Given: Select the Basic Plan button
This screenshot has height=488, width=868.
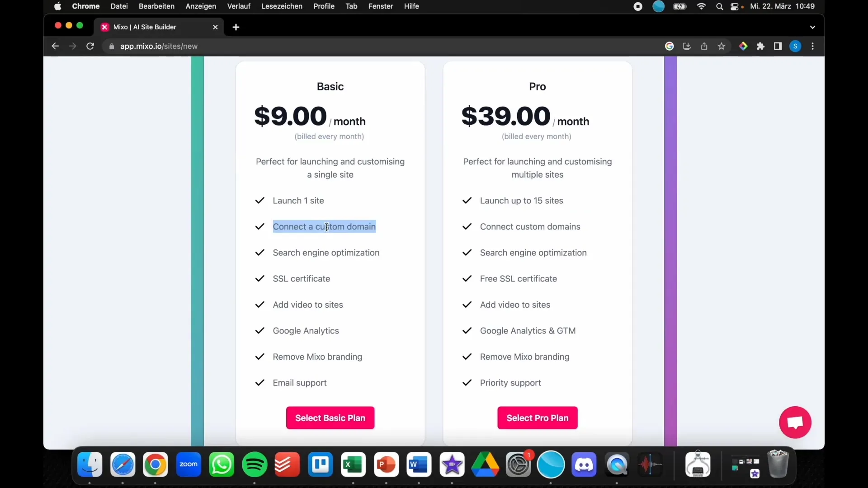Looking at the screenshot, I should coord(330,418).
